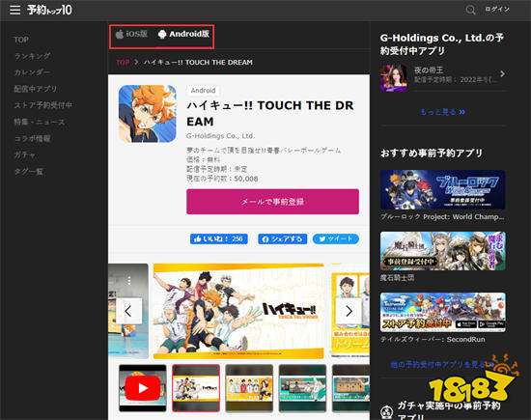Click the G-Holdings Co., Ltd. developer link

point(220,136)
